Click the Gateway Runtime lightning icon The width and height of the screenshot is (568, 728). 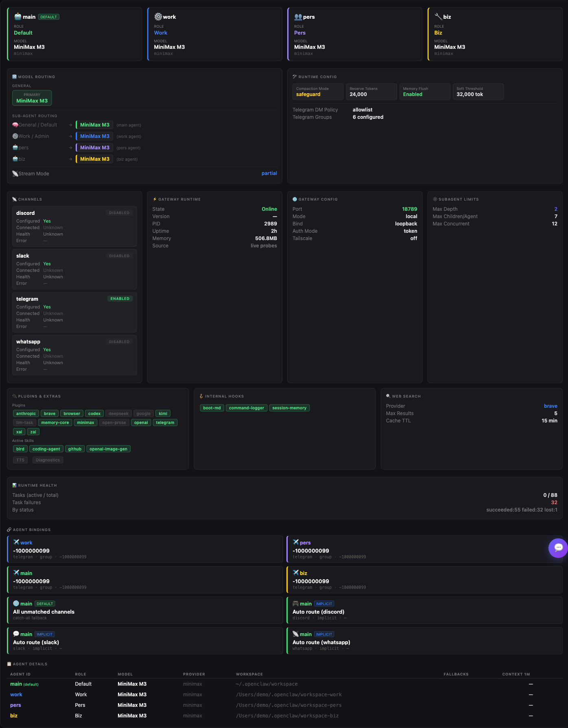(155, 199)
